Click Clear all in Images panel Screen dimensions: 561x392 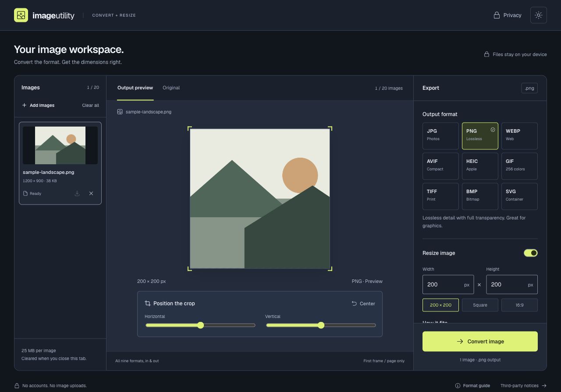(x=91, y=106)
